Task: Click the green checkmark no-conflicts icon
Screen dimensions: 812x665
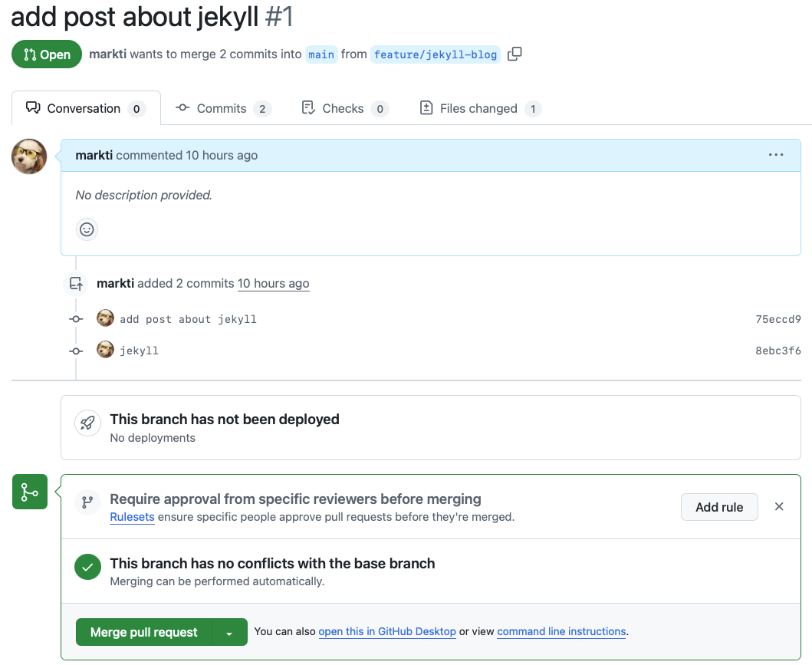Action: [x=87, y=568]
